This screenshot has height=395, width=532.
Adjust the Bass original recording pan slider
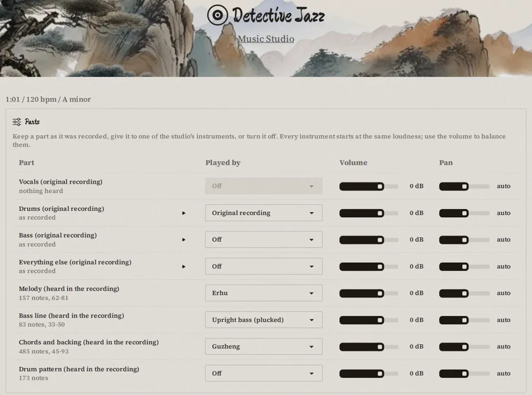click(464, 240)
